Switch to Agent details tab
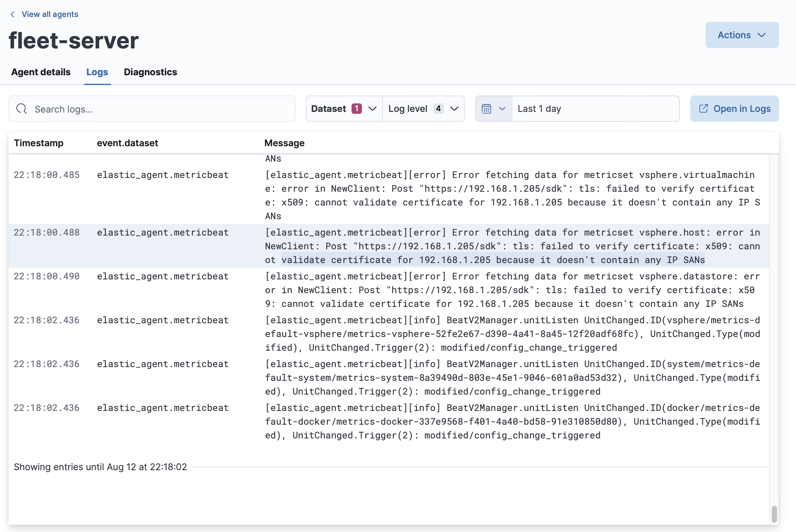The image size is (796, 532). pos(41,71)
